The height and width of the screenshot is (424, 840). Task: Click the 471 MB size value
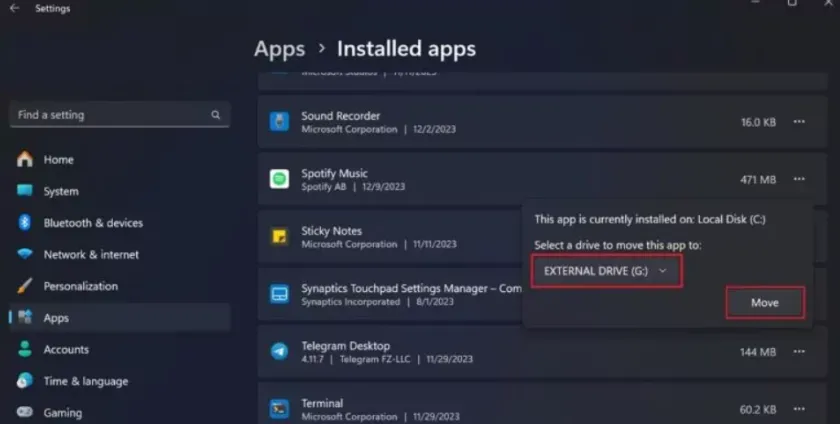pos(758,180)
